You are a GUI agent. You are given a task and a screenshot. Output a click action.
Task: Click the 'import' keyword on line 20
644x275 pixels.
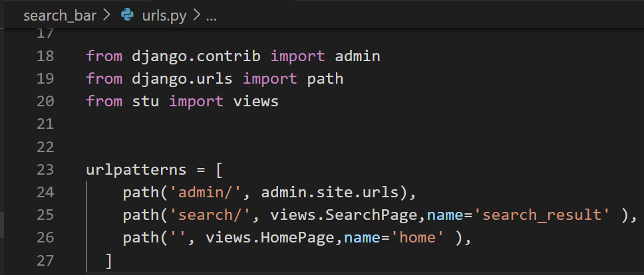(x=196, y=102)
